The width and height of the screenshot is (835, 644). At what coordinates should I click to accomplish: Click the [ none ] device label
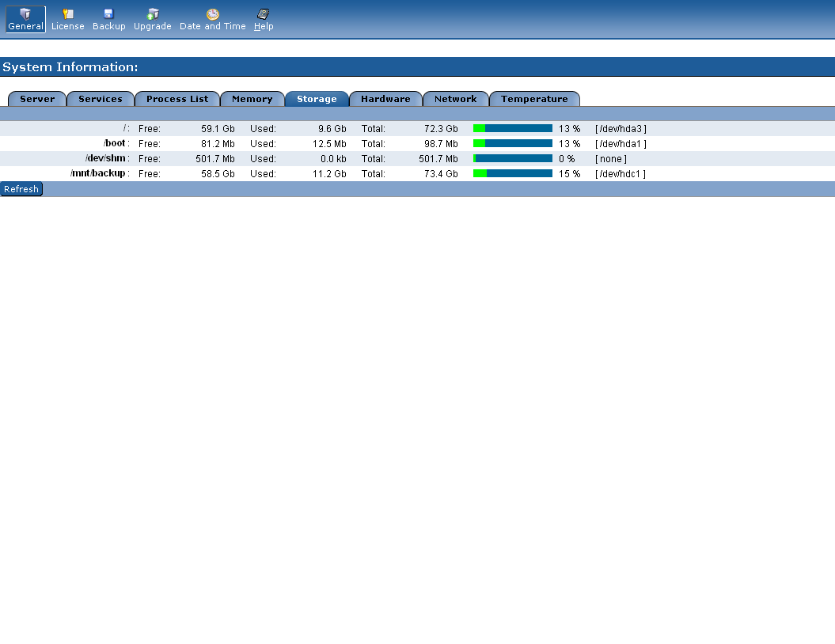(611, 158)
